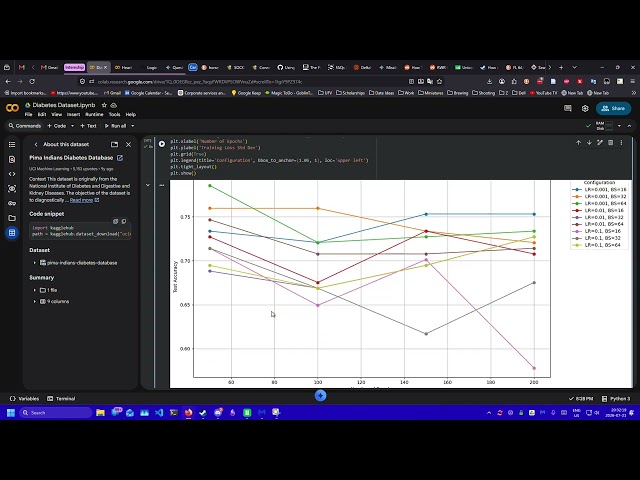This screenshot has height=480, width=640.
Task: Open the Code insert dropdown arrow
Action: point(73,126)
